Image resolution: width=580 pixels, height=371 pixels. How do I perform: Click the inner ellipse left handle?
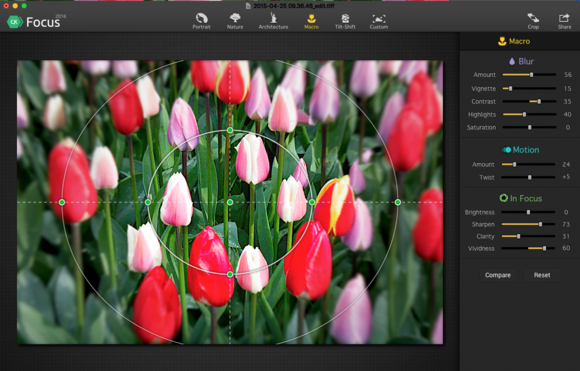pos(148,202)
